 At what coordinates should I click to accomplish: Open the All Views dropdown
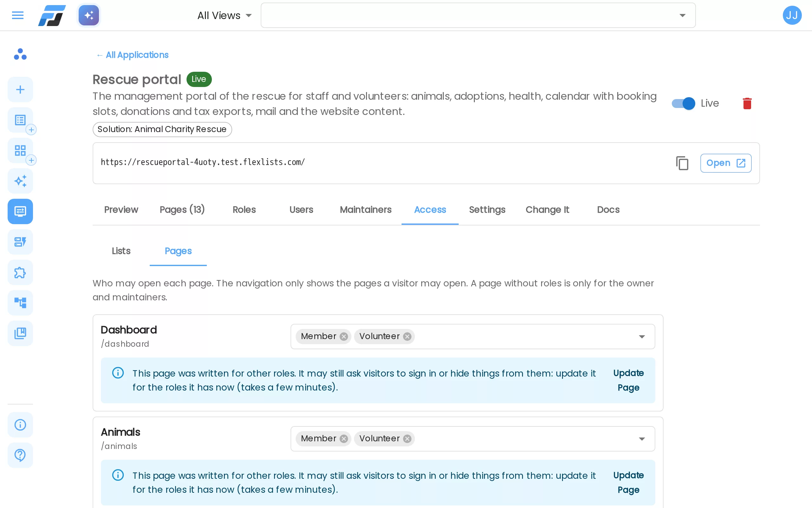[x=224, y=16]
